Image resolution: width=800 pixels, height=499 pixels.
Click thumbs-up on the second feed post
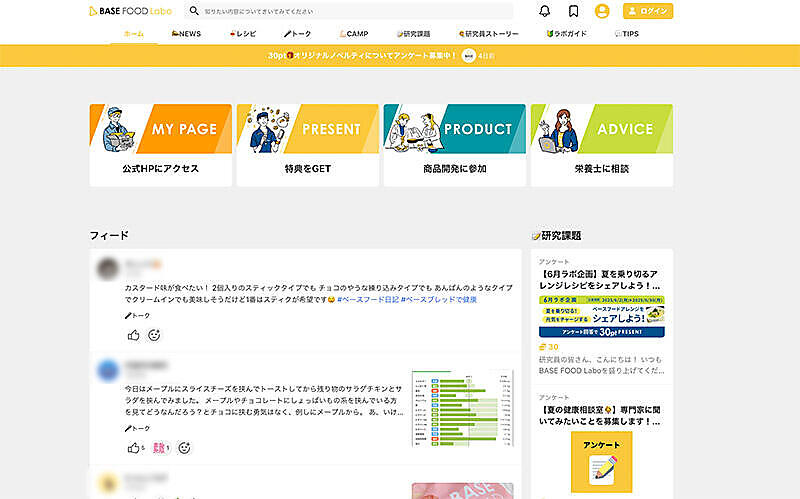[x=133, y=448]
